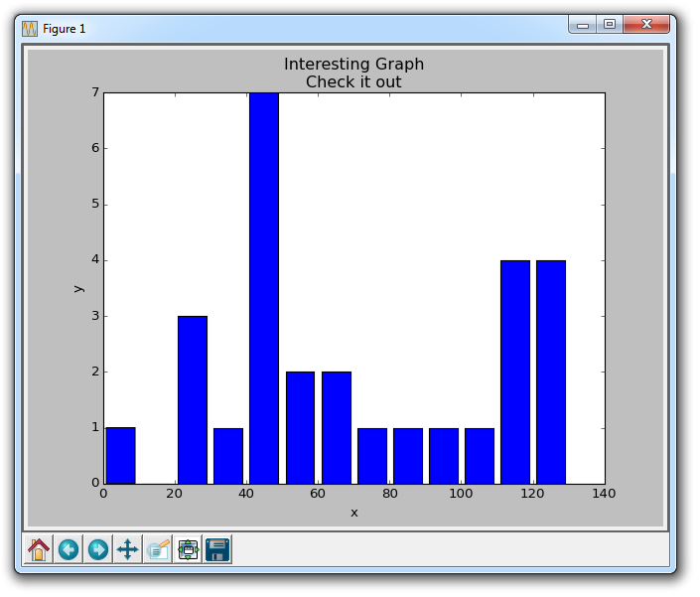Minimize the Figure 1 window
Viewport: 700px width, 597px height.
point(583,25)
